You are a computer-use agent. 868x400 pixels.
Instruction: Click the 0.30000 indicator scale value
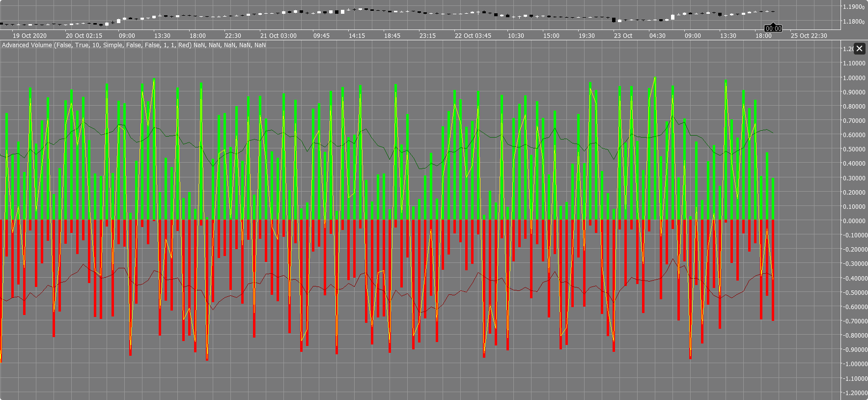pos(854,178)
